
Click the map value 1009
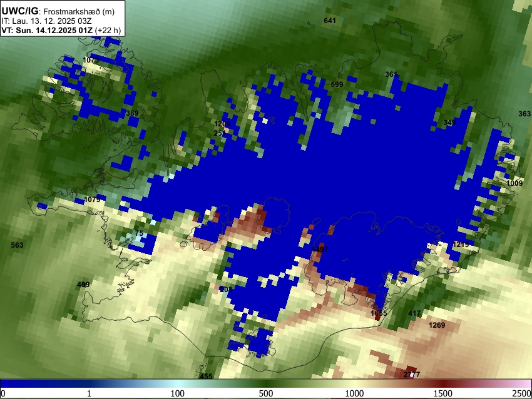pos(514,183)
